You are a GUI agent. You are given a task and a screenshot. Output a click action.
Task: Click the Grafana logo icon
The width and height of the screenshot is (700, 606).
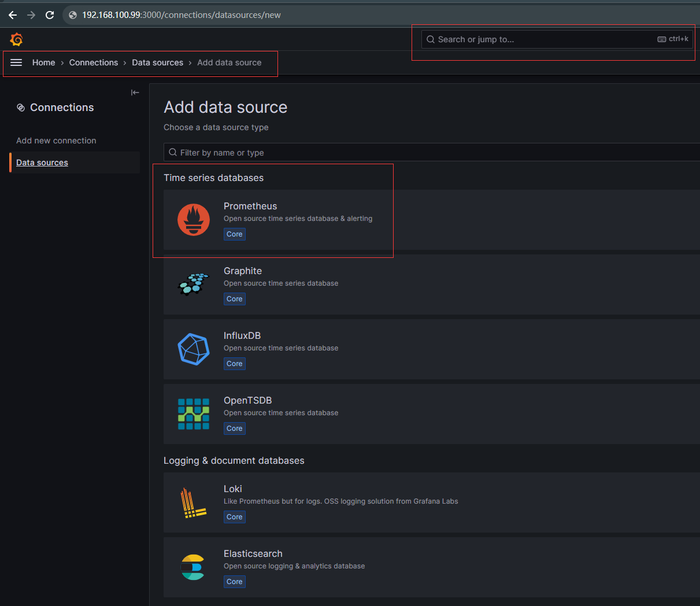coord(16,39)
